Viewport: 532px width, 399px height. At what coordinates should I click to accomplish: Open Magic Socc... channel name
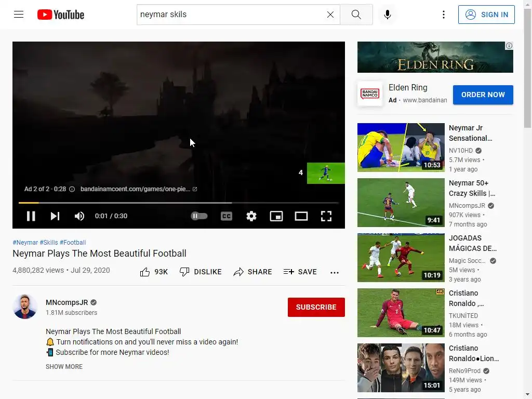(x=467, y=261)
